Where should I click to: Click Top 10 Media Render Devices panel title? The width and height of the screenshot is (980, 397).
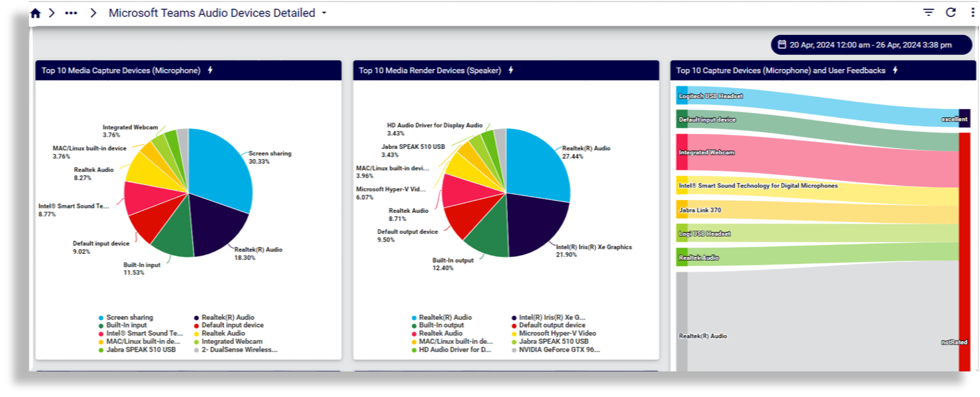[430, 71]
